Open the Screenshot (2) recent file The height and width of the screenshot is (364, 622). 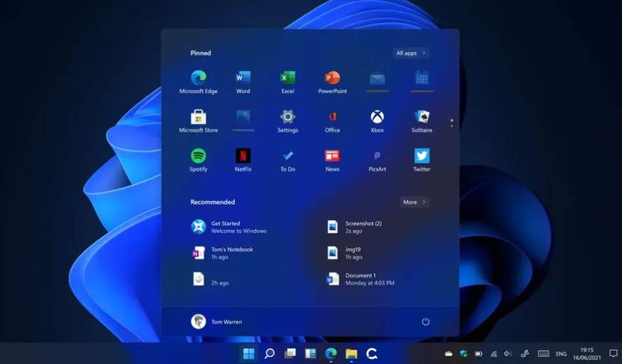click(354, 227)
